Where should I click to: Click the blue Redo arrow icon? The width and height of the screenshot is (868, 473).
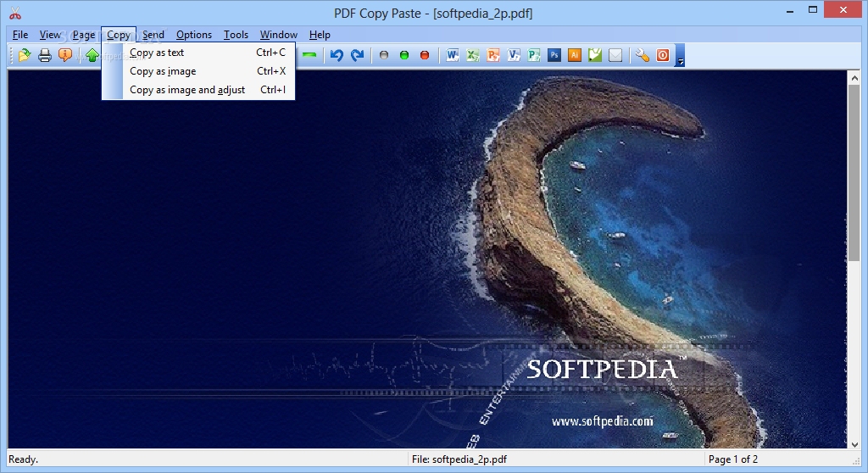pos(358,55)
